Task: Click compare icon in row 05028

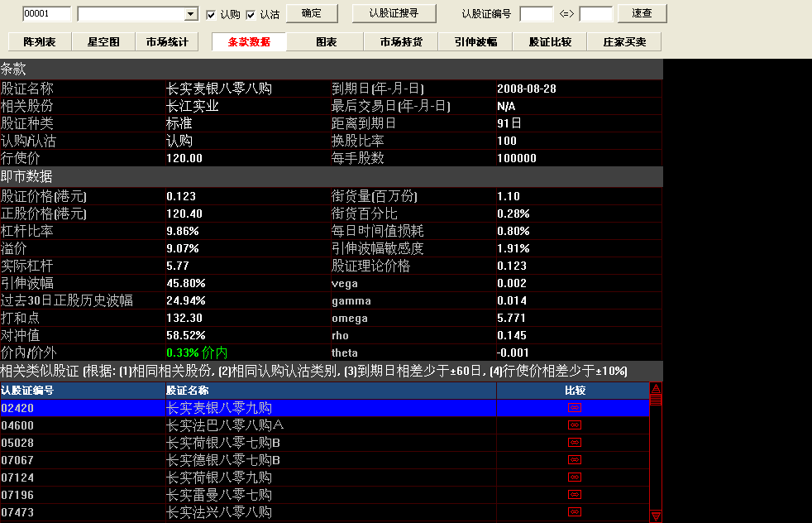Action: [x=575, y=443]
